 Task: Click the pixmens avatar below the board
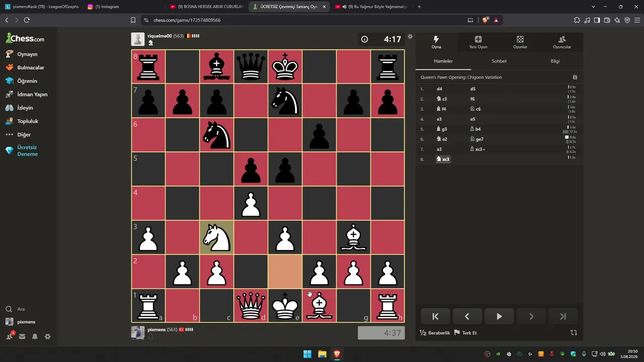138,332
